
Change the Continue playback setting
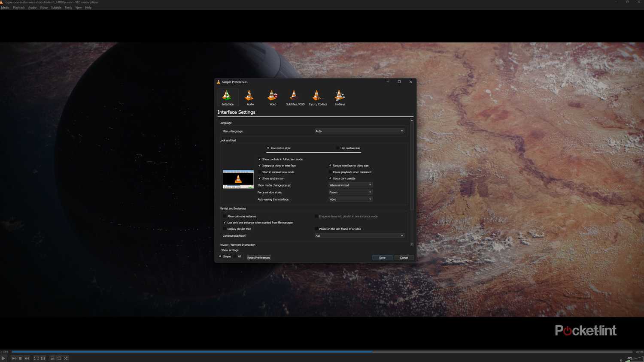pos(359,235)
